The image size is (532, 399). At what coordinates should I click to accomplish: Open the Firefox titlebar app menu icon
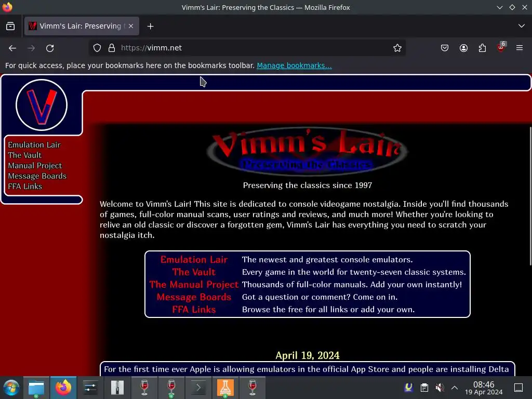pyautogui.click(x=7, y=7)
